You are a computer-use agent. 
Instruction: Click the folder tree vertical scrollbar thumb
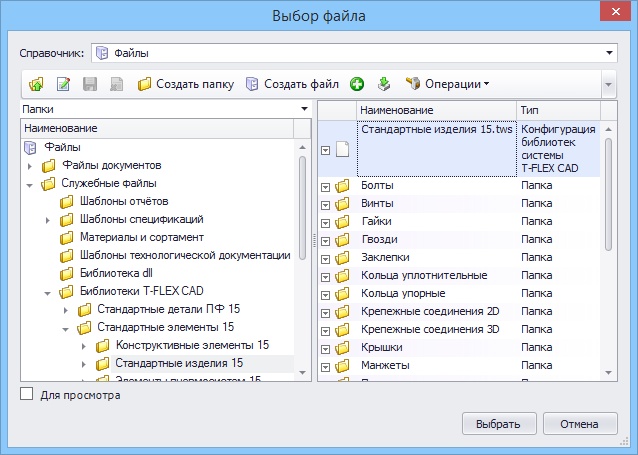click(302, 208)
